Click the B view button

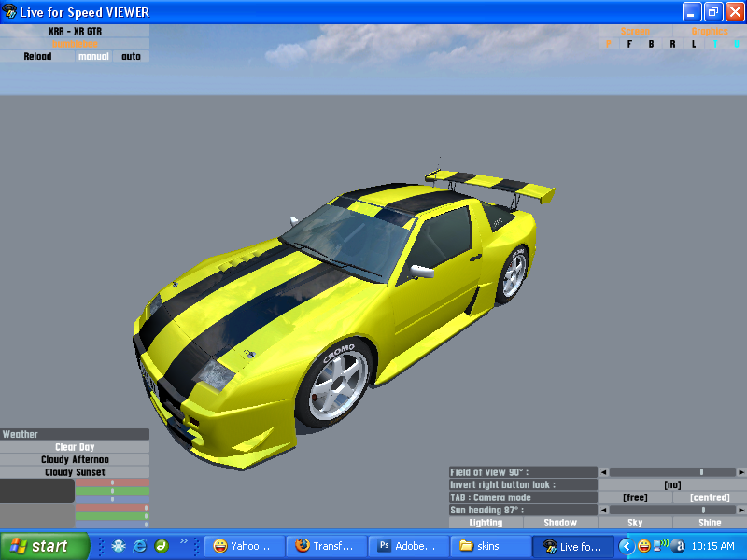tap(651, 44)
